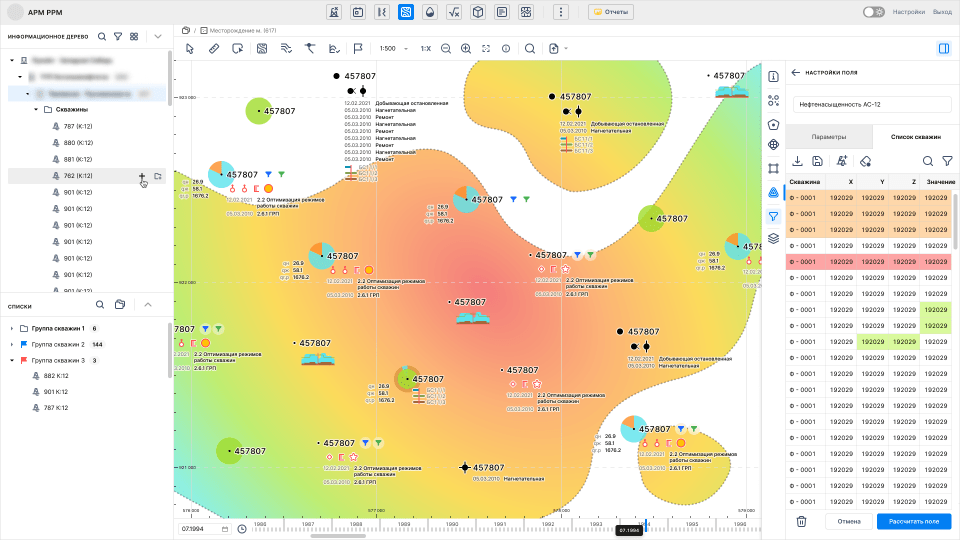Zoom in on the map

[466, 48]
